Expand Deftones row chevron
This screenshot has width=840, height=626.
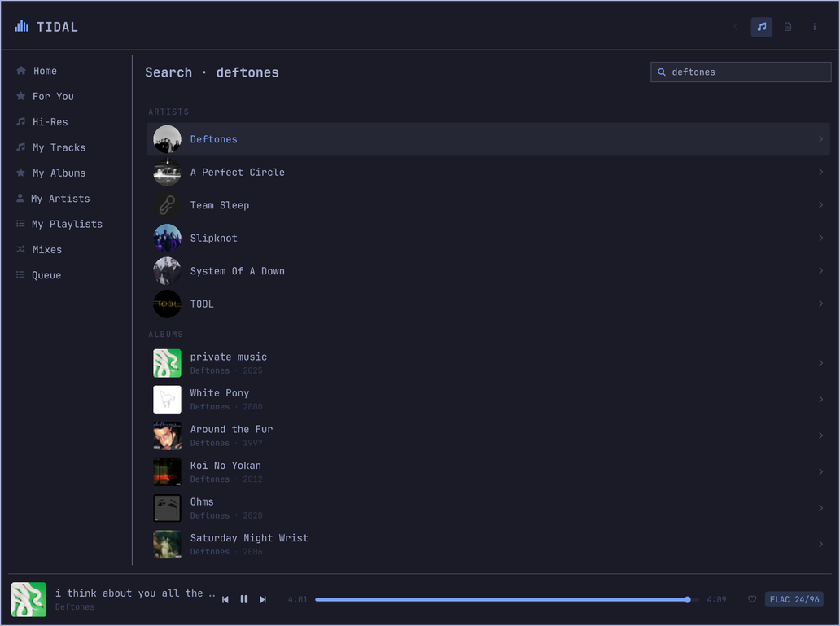tap(820, 139)
